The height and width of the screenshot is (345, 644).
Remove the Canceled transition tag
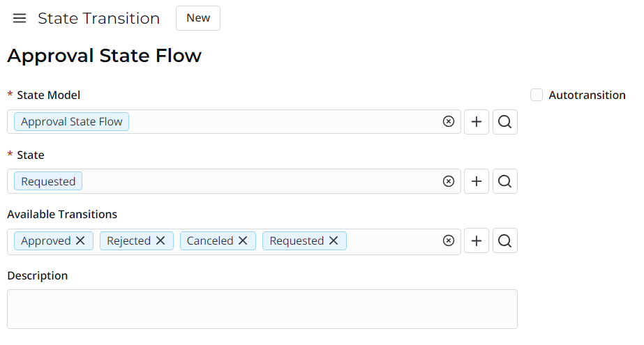243,241
